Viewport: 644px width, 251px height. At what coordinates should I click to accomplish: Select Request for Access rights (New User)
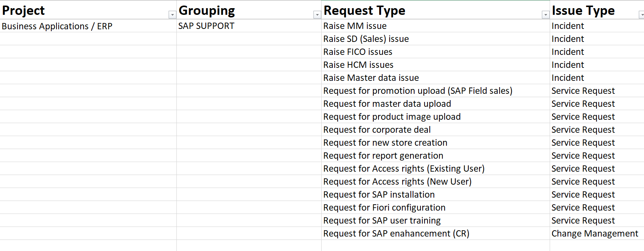435,182
